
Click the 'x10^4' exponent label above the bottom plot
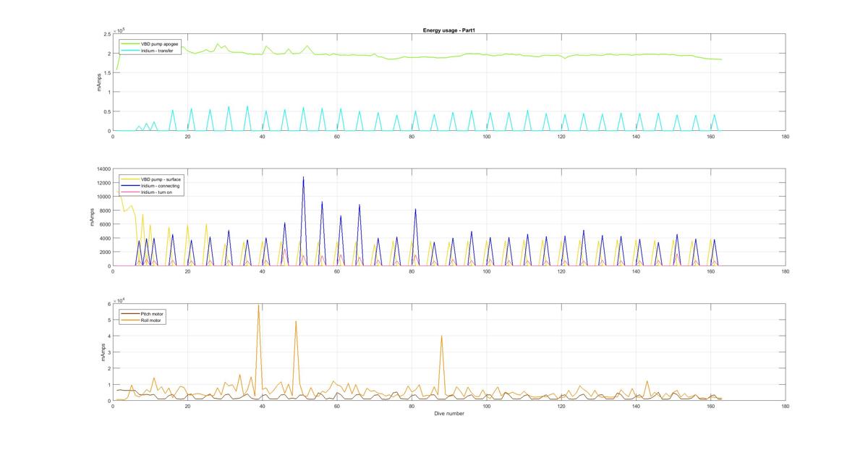pyautogui.click(x=119, y=300)
